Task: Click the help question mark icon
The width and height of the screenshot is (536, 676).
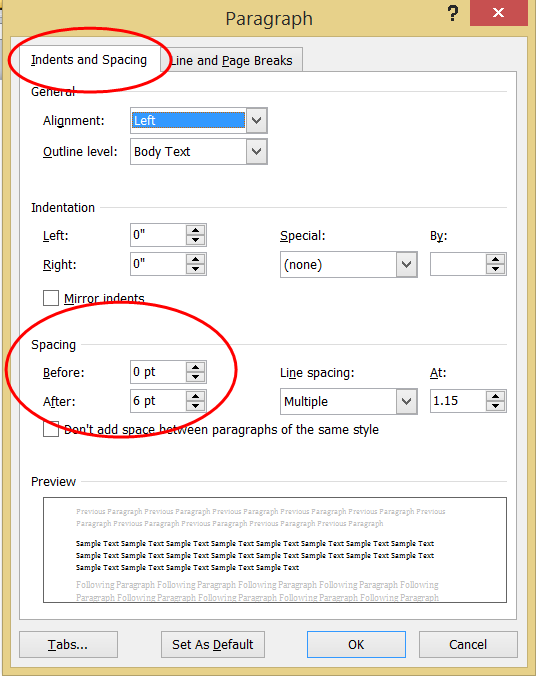Action: coord(452,13)
